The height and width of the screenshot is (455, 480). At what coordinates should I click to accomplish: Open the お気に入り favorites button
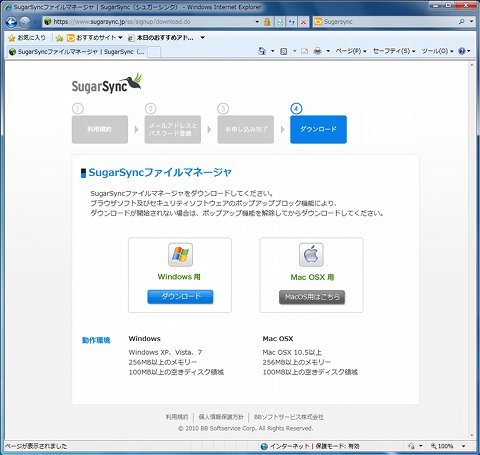tap(27, 38)
